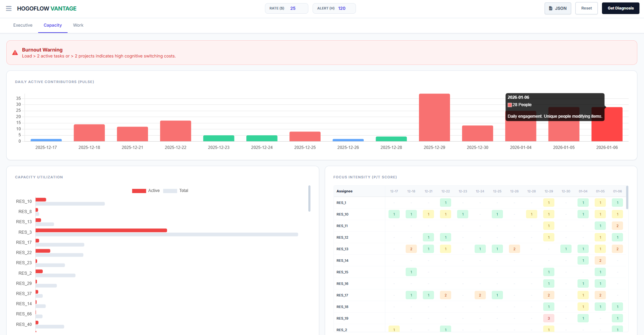Select the Capacity tab
The height and width of the screenshot is (335, 644).
(52, 25)
